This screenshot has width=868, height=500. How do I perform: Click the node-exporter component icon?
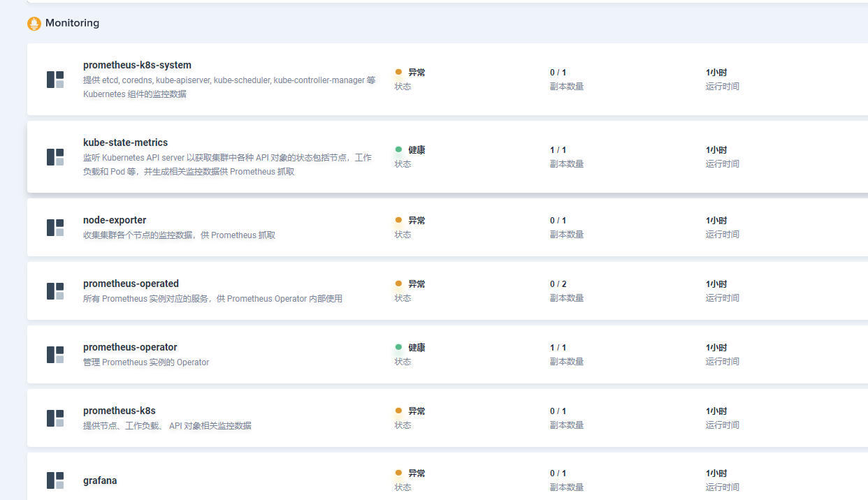point(55,228)
